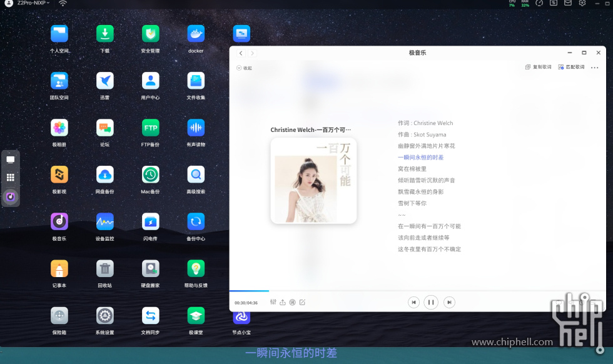This screenshot has height=364, width=613.
Task: Click 复制歌词 to copy lyrics
Action: pos(538,68)
